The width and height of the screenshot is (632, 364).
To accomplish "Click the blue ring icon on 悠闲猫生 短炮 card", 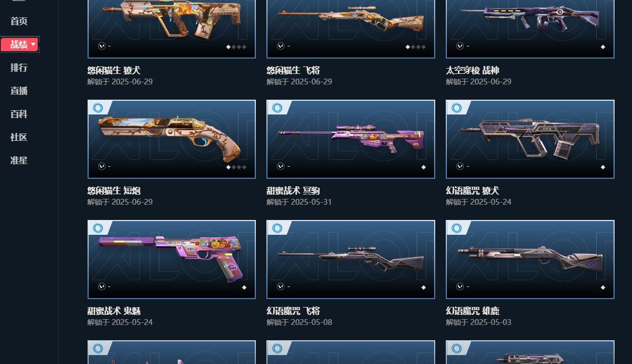I will (x=98, y=108).
